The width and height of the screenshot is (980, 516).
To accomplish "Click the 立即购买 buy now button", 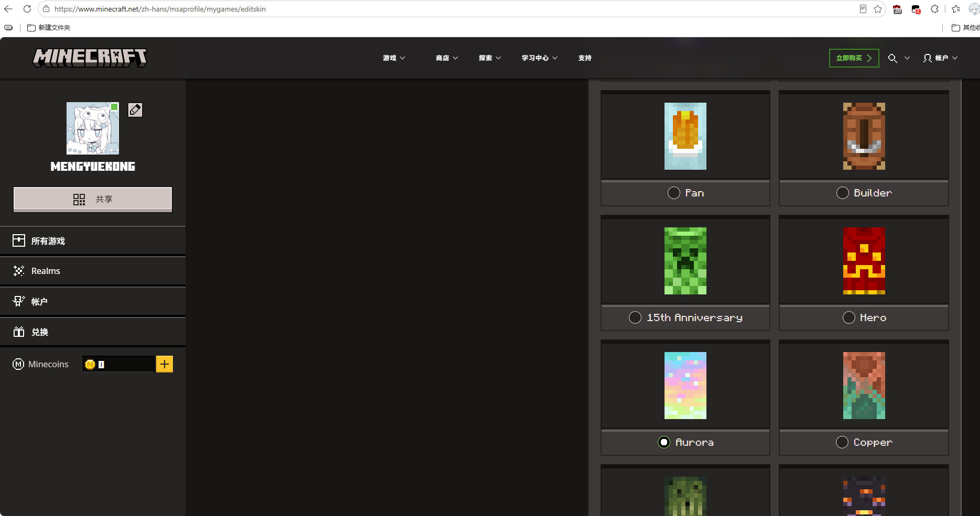I will point(854,58).
